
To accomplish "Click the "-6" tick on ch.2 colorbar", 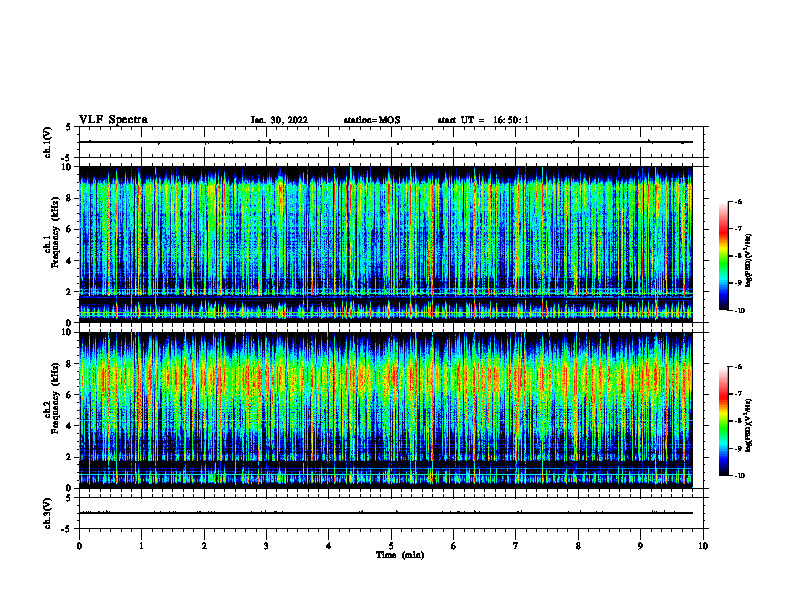I will [739, 367].
